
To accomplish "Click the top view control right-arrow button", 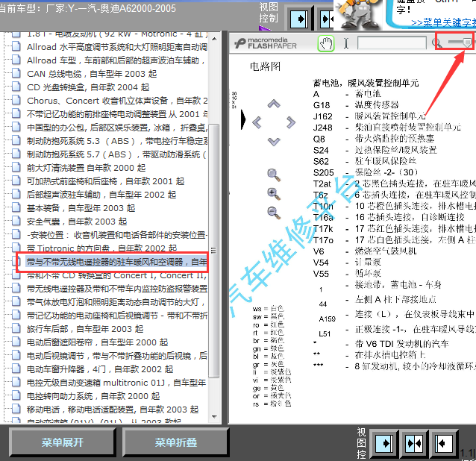I will 299,19.
